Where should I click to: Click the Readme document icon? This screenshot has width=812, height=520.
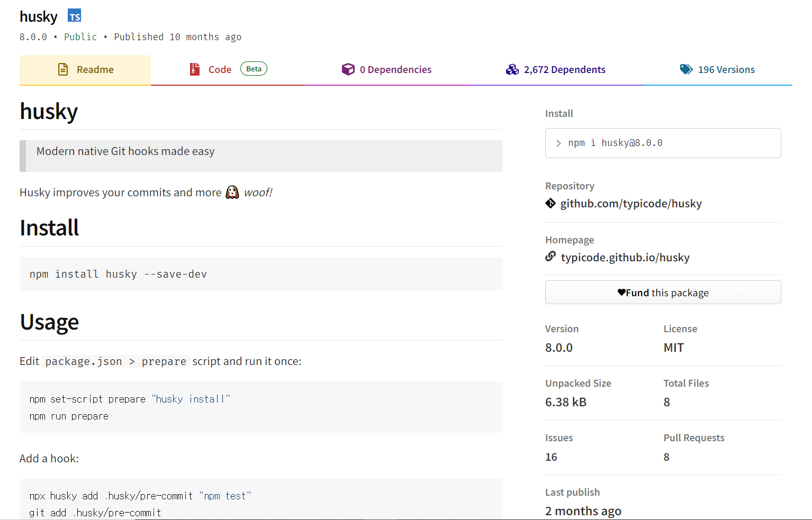pyautogui.click(x=63, y=69)
